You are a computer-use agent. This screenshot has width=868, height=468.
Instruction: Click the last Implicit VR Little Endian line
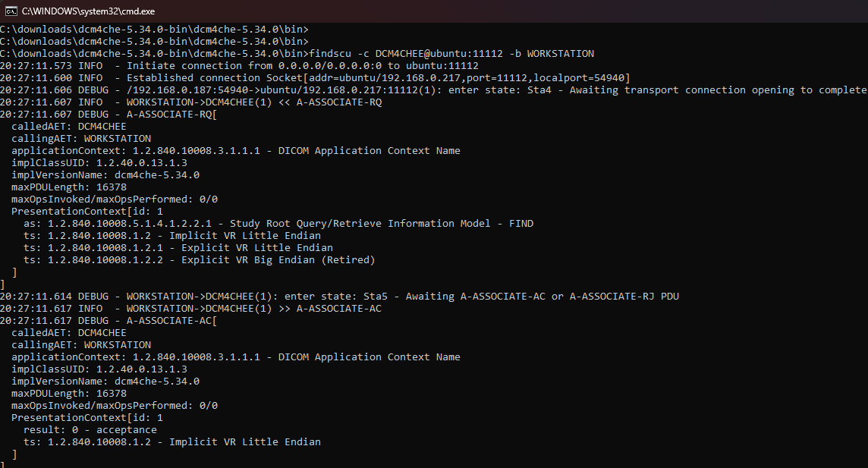(172, 442)
